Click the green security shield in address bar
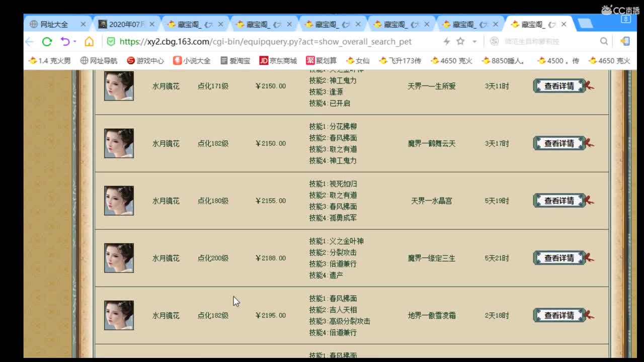Screen dimensions: 644x362 111,42
